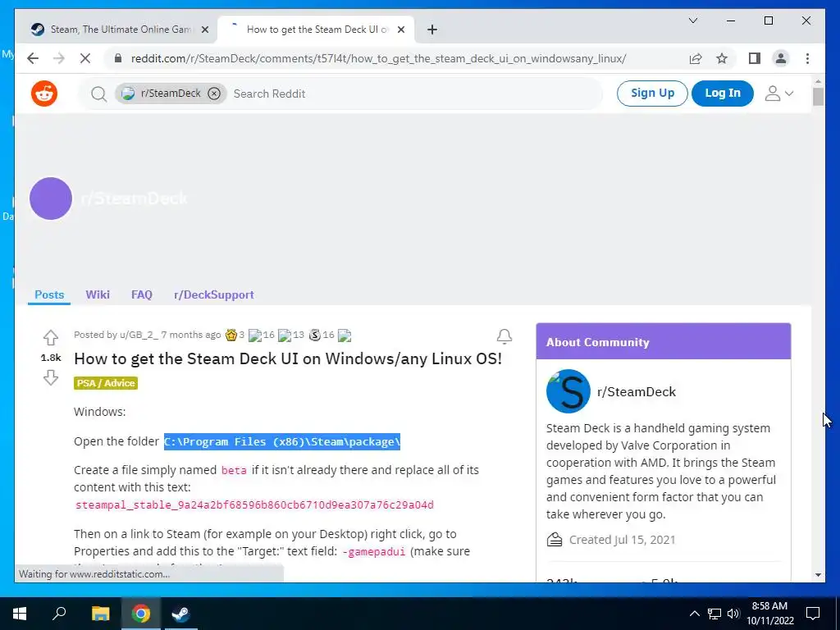Open Chrome three-dot menu
Viewport: 840px width, 630px height.
[807, 58]
